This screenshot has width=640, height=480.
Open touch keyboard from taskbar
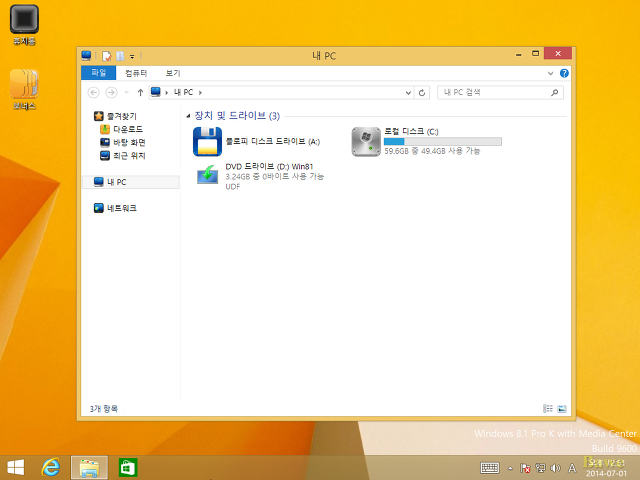pyautogui.click(x=490, y=468)
